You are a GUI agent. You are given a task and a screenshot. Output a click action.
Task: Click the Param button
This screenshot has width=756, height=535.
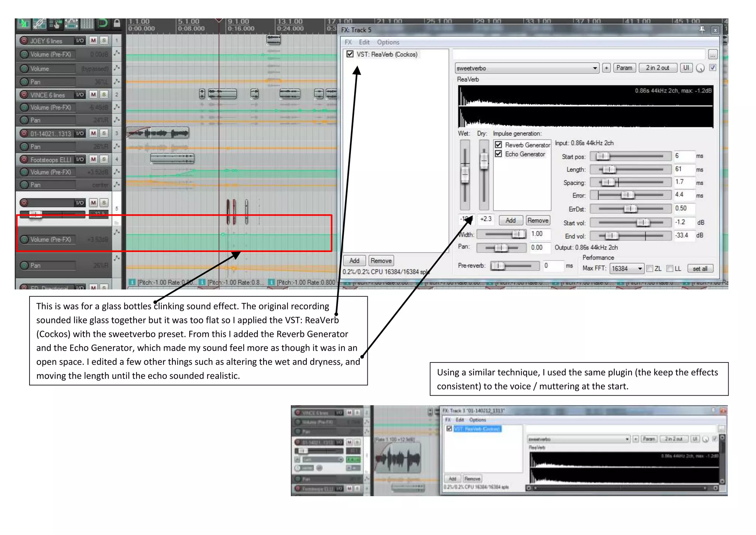pyautogui.click(x=624, y=68)
